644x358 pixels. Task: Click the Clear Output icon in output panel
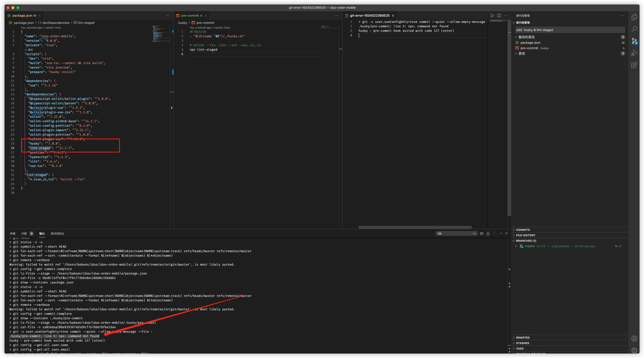[481, 233]
